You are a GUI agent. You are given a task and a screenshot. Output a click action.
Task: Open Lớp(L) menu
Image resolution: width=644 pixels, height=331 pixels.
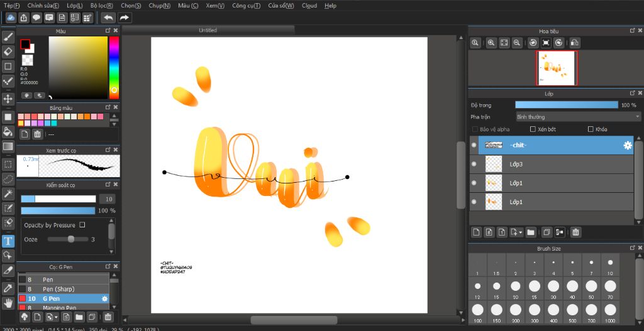75,6
